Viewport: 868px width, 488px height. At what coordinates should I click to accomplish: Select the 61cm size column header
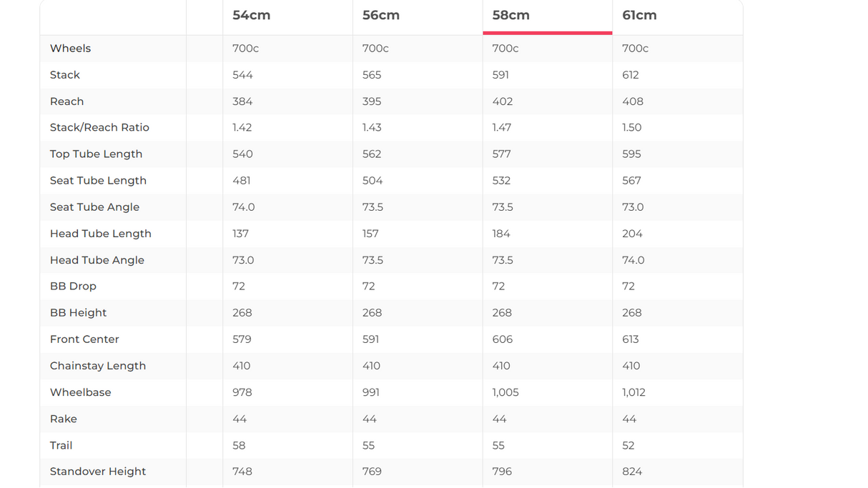639,15
